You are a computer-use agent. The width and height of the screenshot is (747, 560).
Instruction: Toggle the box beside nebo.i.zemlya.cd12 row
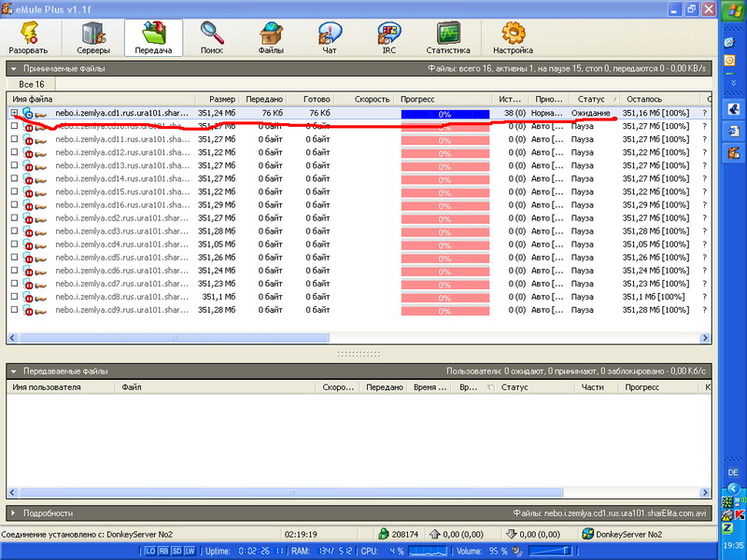pyautogui.click(x=14, y=152)
